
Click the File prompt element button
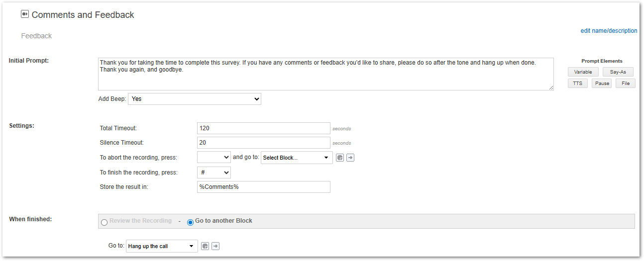pyautogui.click(x=626, y=84)
